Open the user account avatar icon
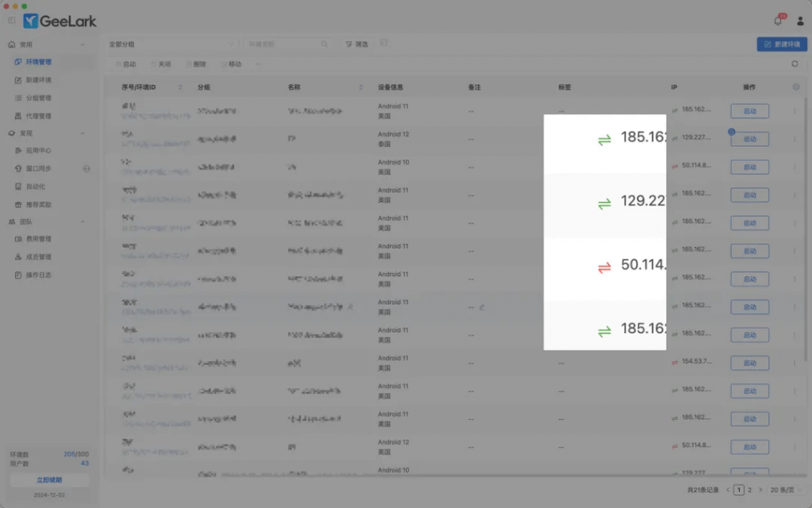Image resolution: width=812 pixels, height=508 pixels. pos(800,21)
